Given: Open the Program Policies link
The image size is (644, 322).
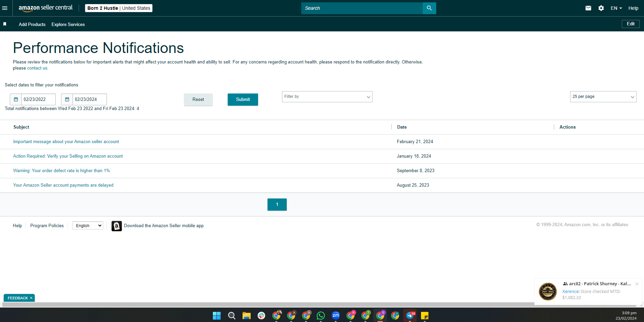Looking at the screenshot, I should coord(47,226).
